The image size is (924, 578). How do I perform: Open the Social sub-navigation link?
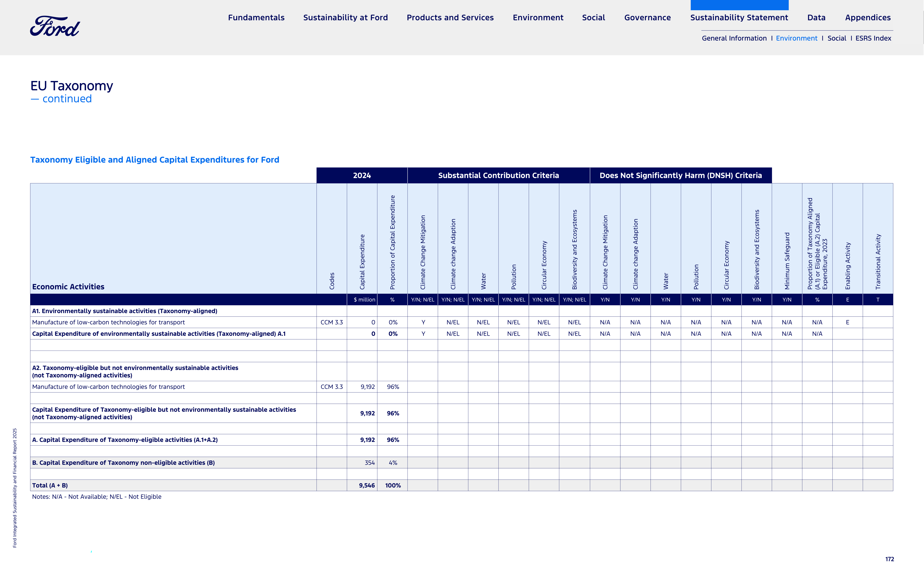(837, 38)
